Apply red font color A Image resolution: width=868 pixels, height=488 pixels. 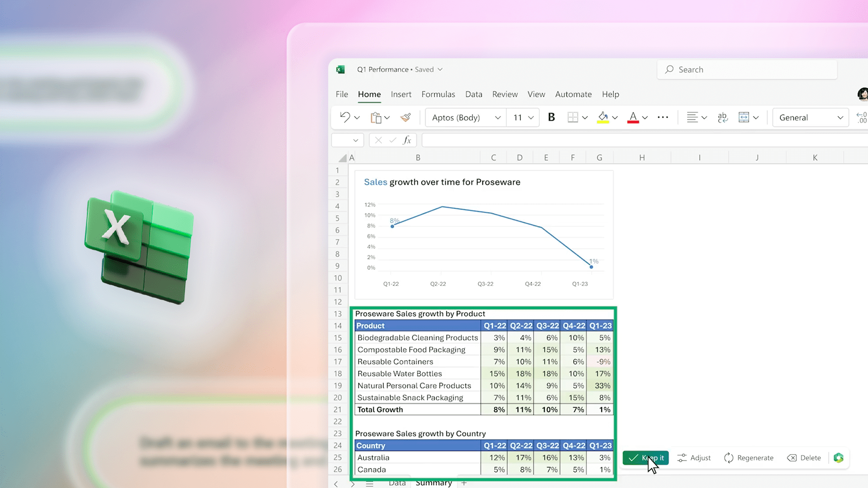pos(633,117)
